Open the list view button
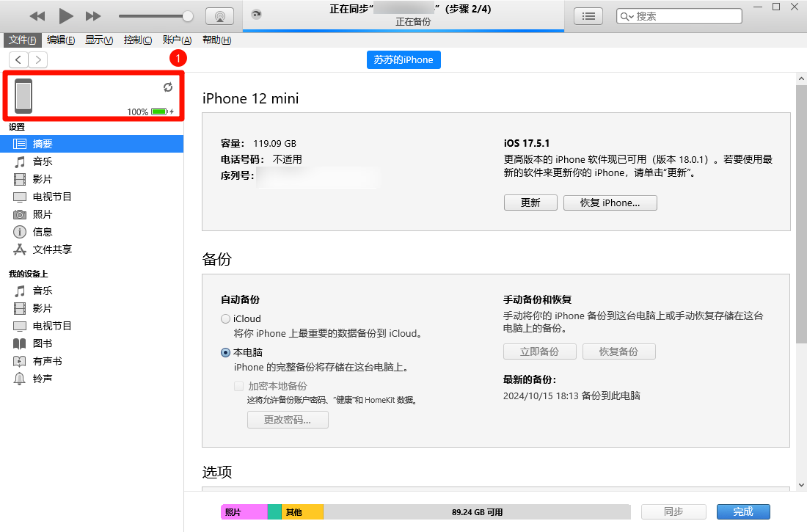 588,16
